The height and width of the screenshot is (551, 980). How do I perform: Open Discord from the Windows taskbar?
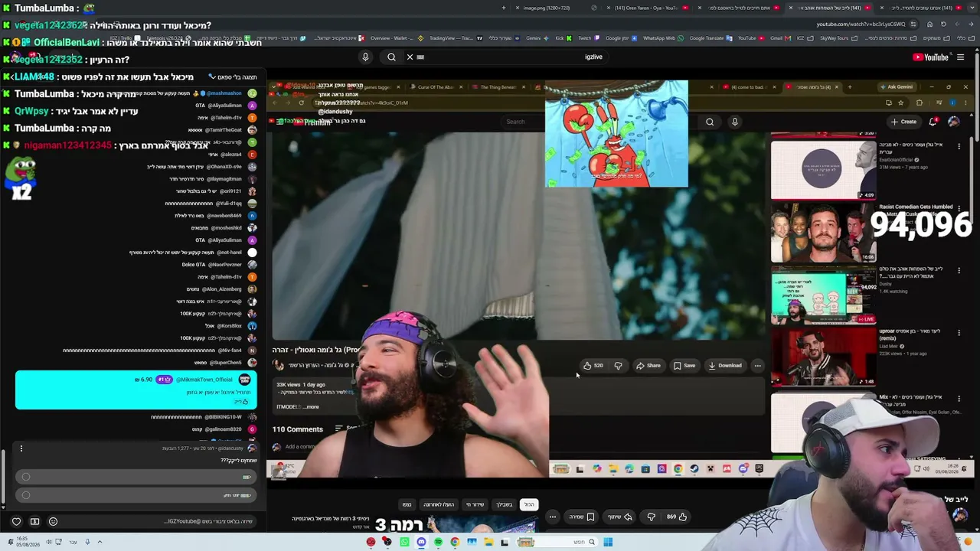click(421, 542)
